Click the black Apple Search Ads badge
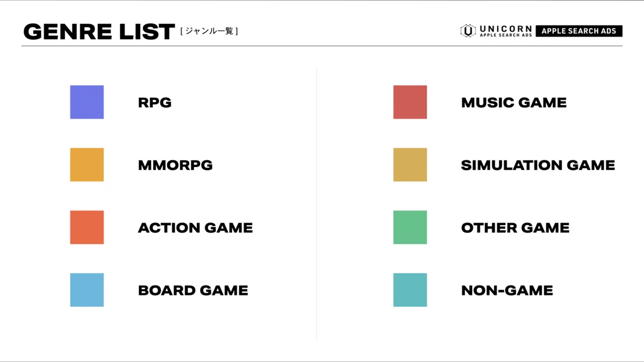The image size is (644, 362). pyautogui.click(x=579, y=31)
